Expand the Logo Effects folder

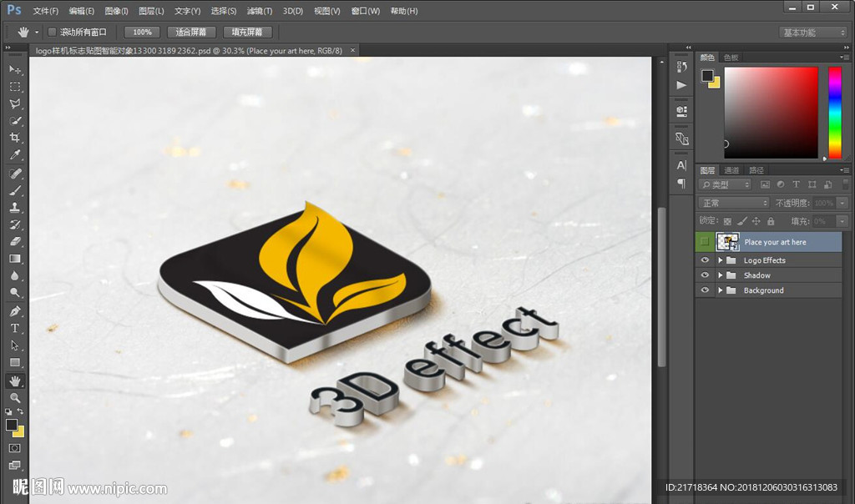(x=720, y=260)
